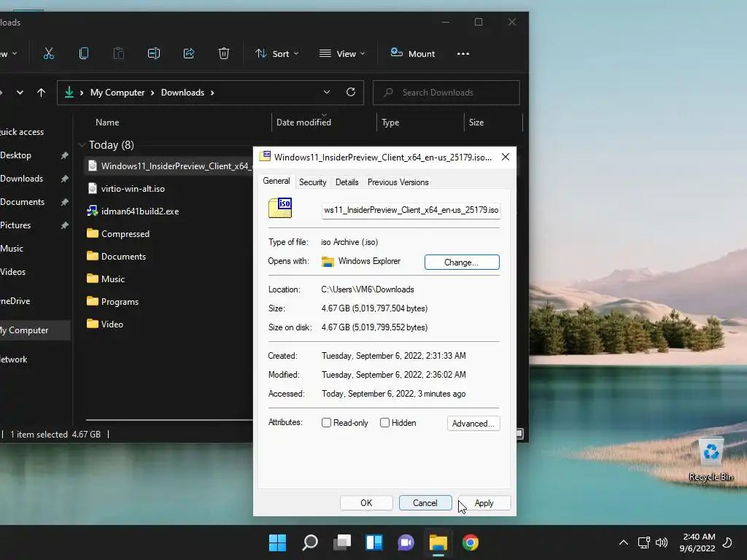This screenshot has height=560, width=747.
Task: Open Desktop in the navigation sidebar
Action: pos(16,155)
